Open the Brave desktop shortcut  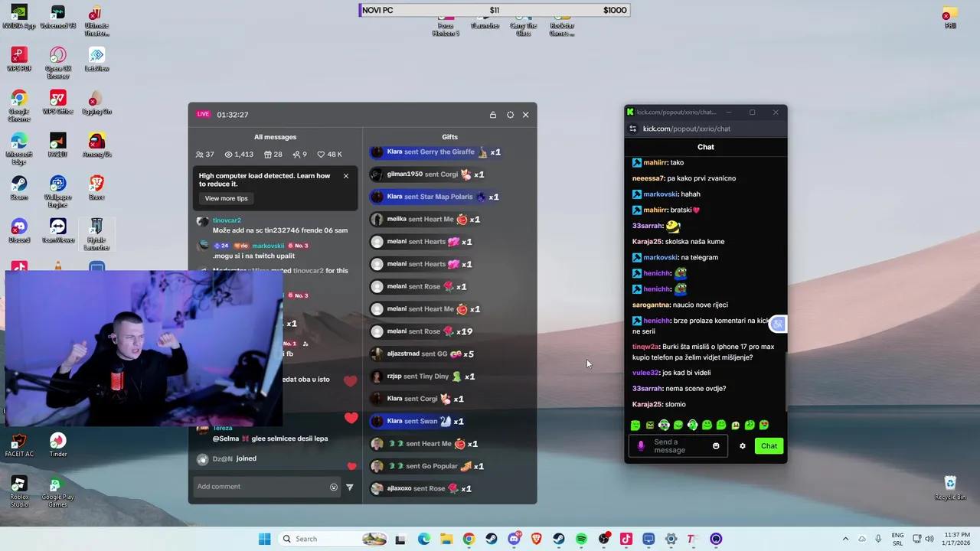pos(96,188)
